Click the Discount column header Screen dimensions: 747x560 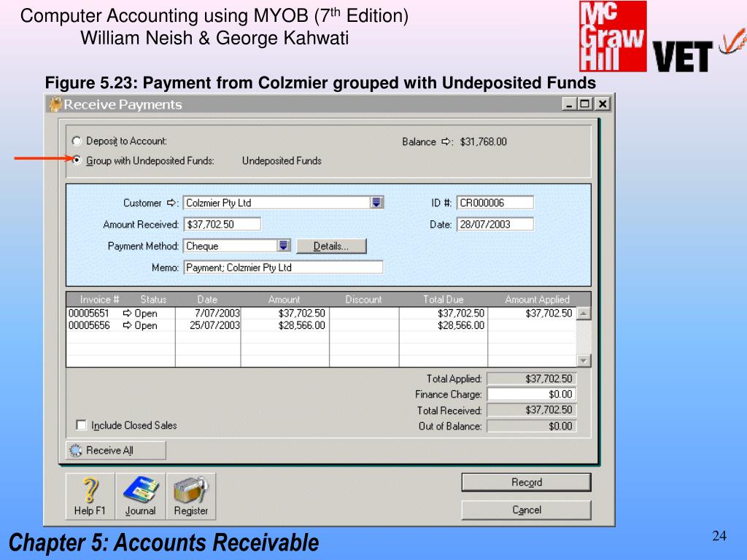tap(363, 300)
